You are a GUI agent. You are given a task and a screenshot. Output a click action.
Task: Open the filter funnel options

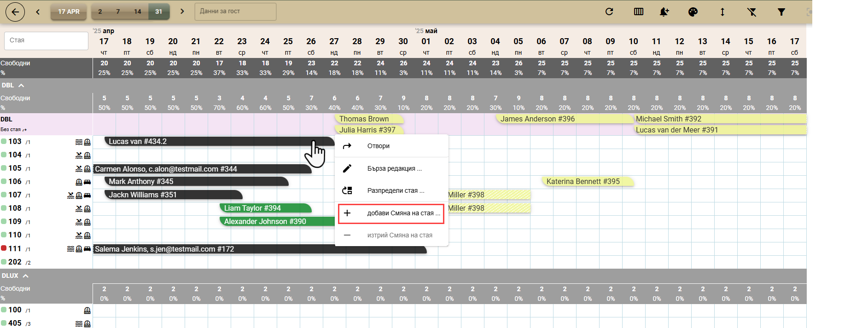pos(781,12)
